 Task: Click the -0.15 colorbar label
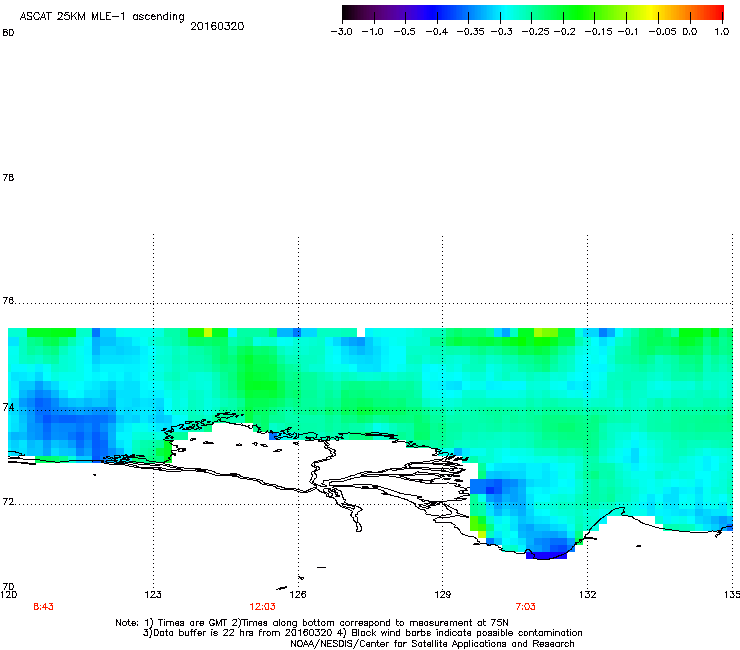tap(598, 32)
